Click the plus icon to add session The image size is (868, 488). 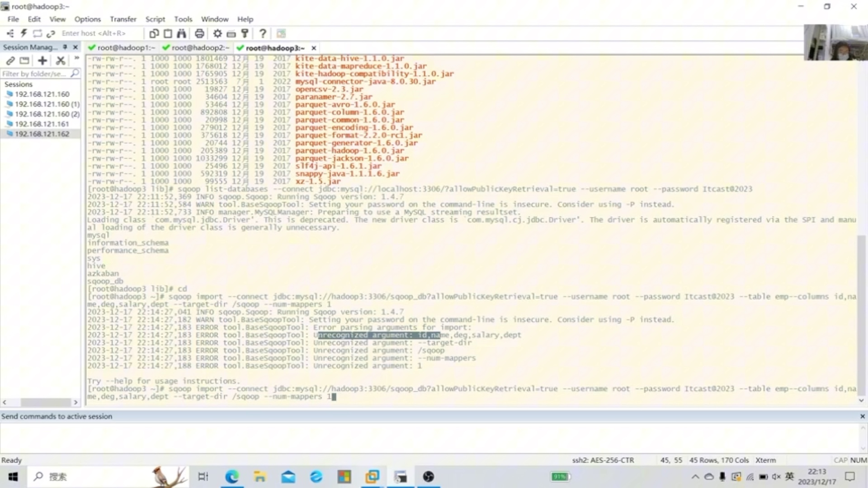click(42, 61)
